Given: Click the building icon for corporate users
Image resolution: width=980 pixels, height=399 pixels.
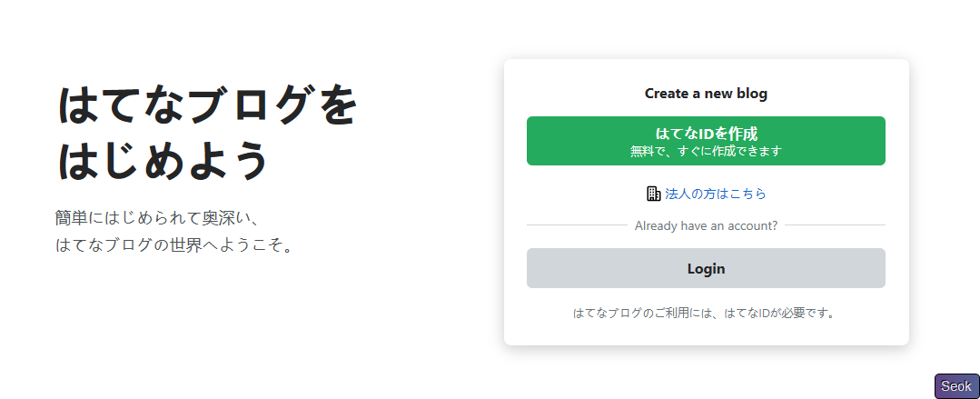Looking at the screenshot, I should [653, 194].
